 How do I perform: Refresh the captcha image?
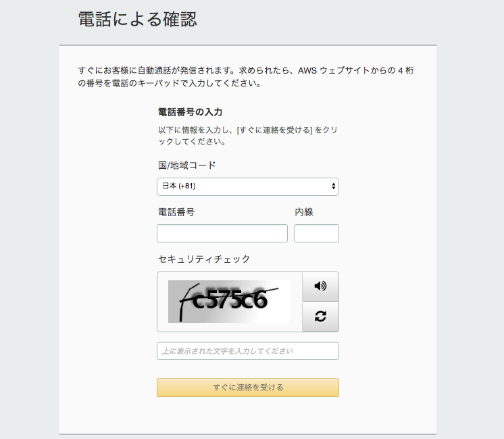[x=320, y=316]
